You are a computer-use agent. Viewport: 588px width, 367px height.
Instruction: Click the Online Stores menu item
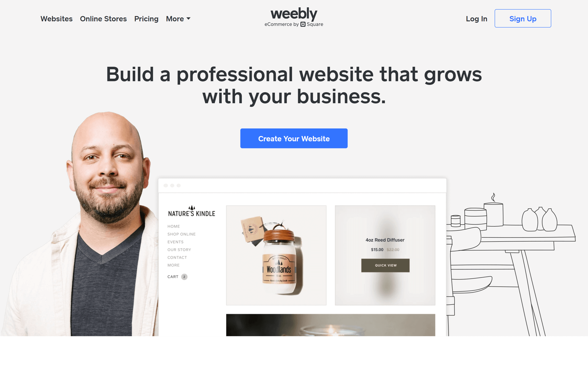point(103,18)
